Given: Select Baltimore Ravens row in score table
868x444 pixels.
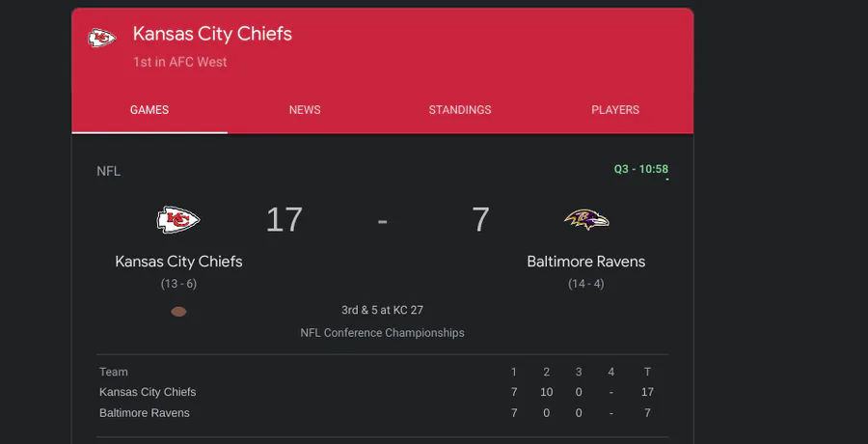Looking at the screenshot, I should click(x=145, y=413).
